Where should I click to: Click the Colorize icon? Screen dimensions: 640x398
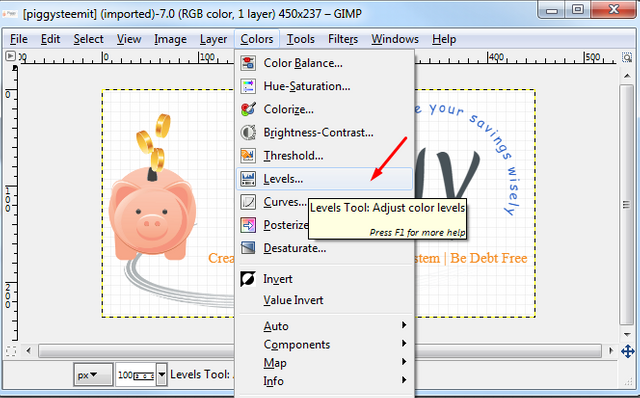coord(248,109)
